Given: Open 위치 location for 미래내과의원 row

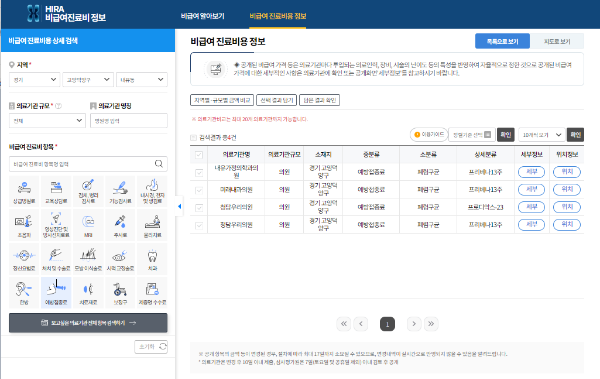Looking at the screenshot, I should tap(567, 190).
